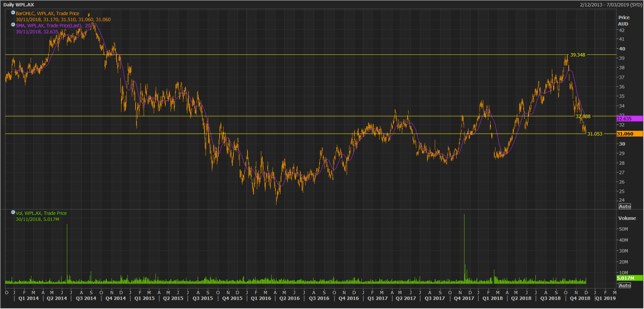Click the Q2 2017 time axis label
Image resolution: width=644 pixels, height=309 pixels.
point(406,298)
